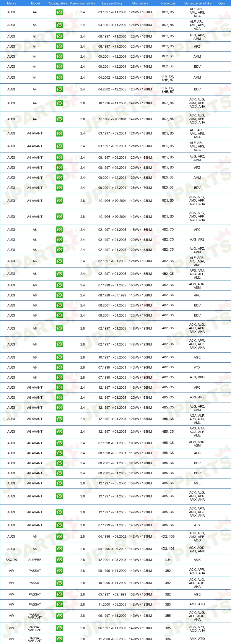231x644 pixels.
Task: Click fuel icon for AUDI A6 100kW / 136KM row
Action: (x=59, y=285)
